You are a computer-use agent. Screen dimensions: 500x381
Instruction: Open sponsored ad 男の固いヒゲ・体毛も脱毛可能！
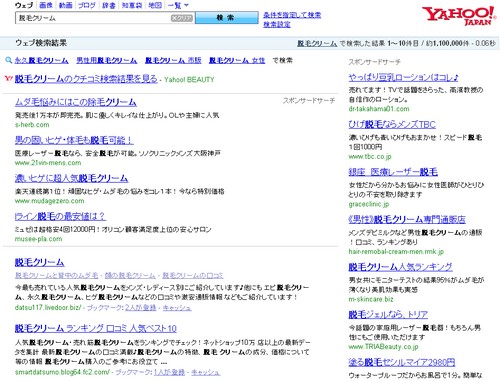74,140
